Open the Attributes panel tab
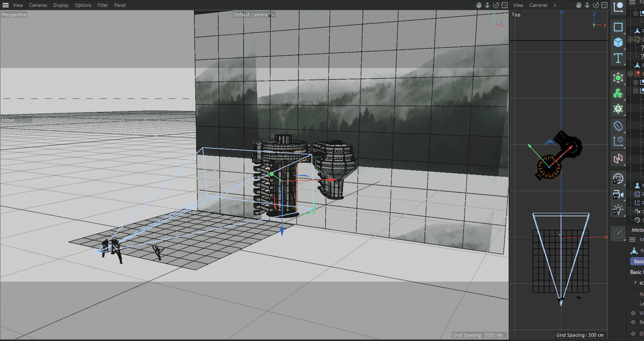The height and width of the screenshot is (341, 644). click(637, 230)
